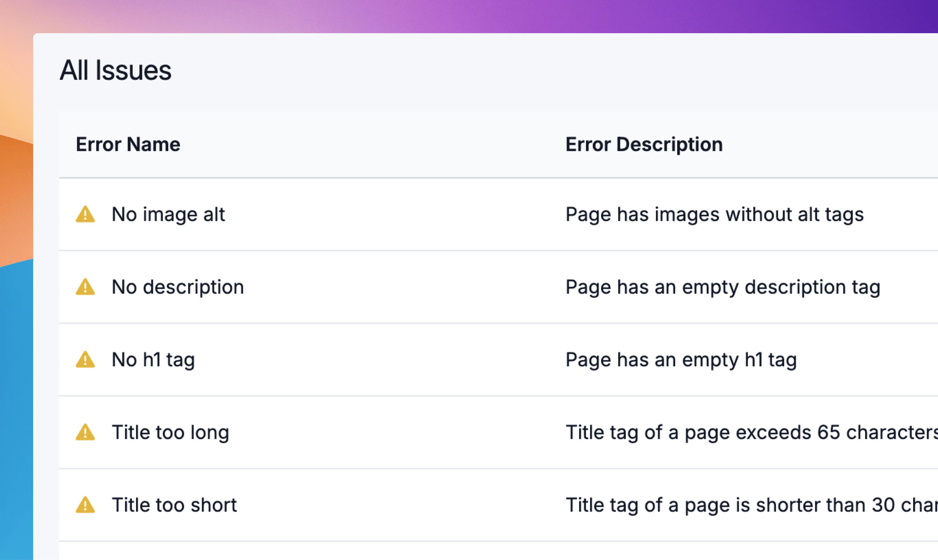Select the No h1 tag issue
The image size is (938, 560).
click(x=153, y=360)
